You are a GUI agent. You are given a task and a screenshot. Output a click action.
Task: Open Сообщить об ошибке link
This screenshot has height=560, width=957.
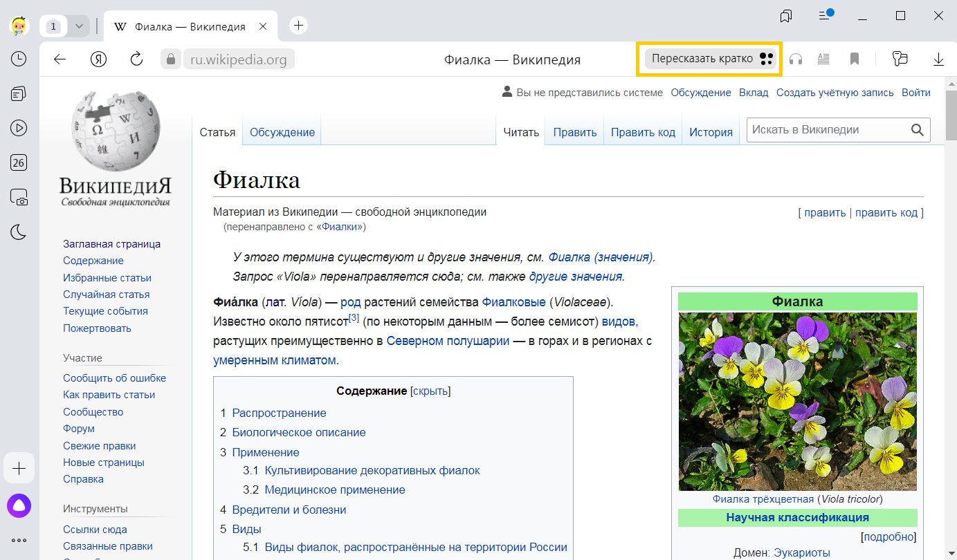click(114, 378)
